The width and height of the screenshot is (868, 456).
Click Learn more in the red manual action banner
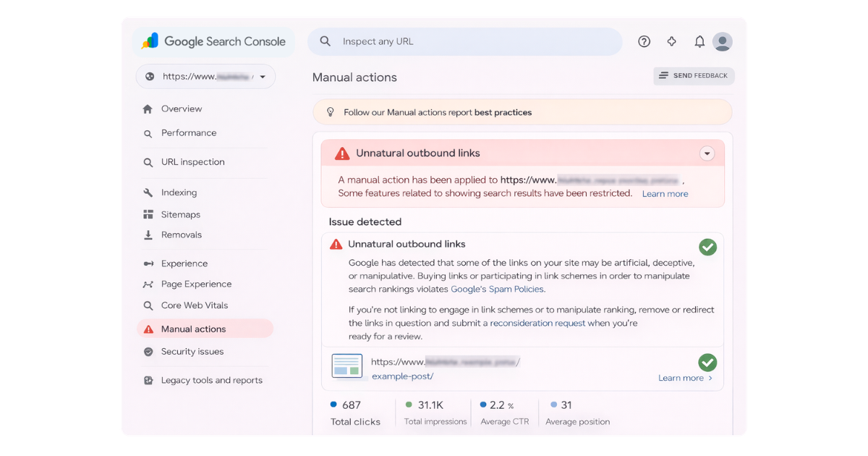click(x=665, y=194)
